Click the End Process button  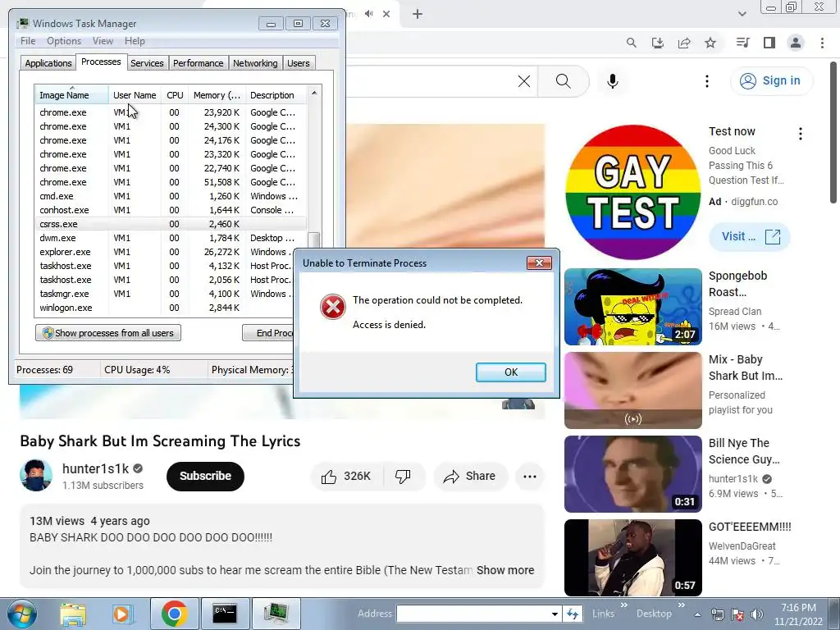[x=268, y=333]
